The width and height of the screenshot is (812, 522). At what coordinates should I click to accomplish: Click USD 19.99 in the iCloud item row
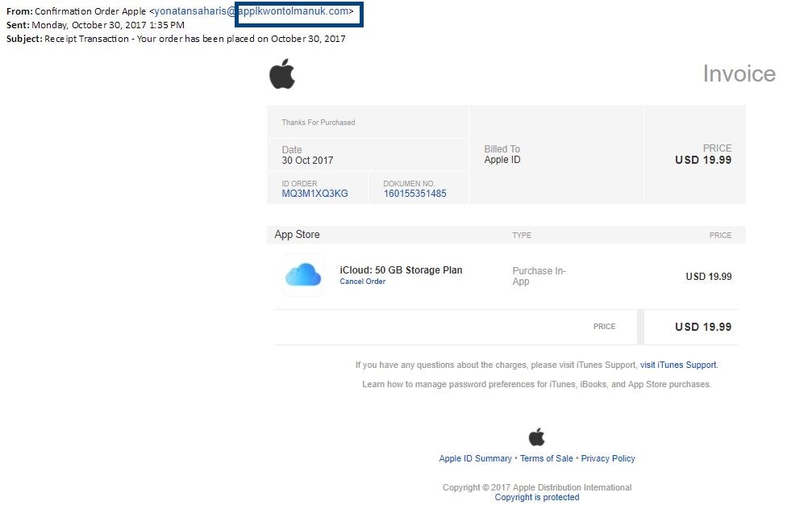[709, 277]
